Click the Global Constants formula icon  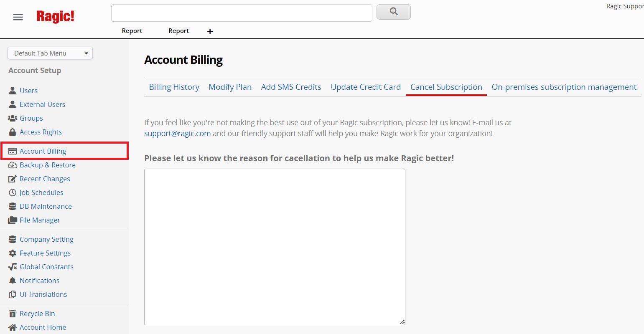13,267
